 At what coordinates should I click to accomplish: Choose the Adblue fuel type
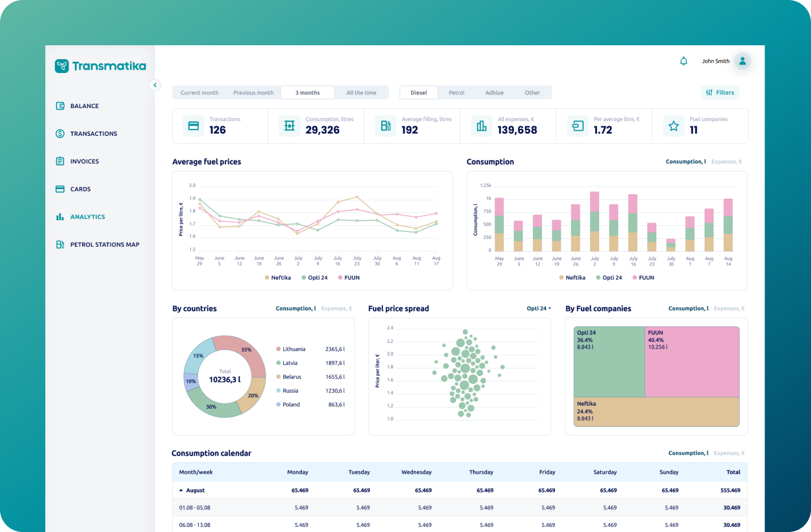pos(494,93)
